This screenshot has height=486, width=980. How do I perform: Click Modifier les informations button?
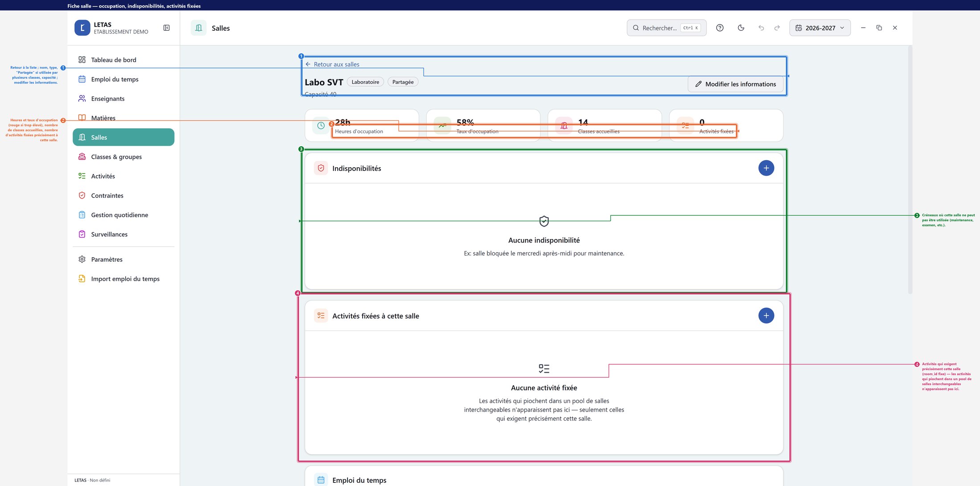[x=735, y=84]
